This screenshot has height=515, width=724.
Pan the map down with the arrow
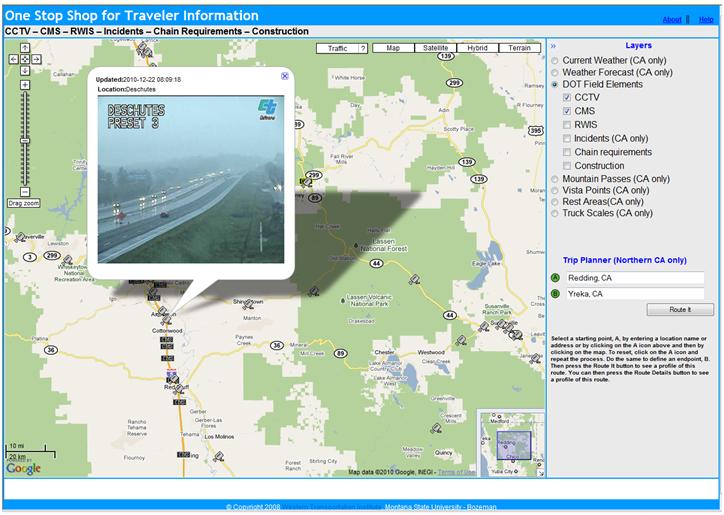pos(25,70)
